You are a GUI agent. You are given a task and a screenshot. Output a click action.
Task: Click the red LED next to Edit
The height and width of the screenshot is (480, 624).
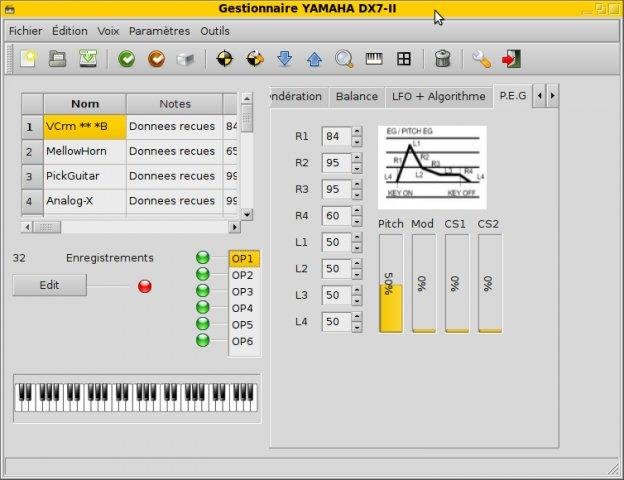click(145, 286)
